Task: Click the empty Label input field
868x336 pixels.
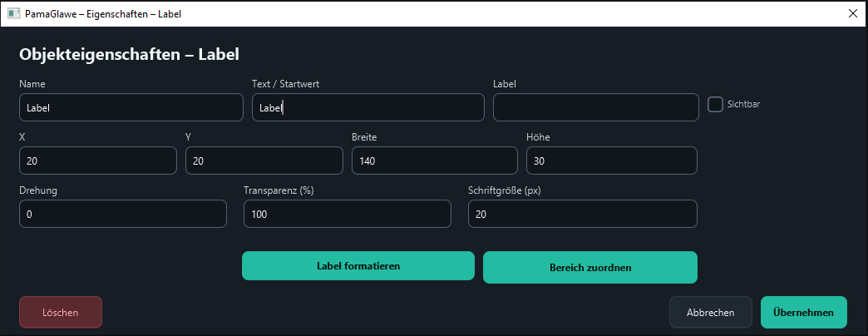Action: tap(595, 107)
